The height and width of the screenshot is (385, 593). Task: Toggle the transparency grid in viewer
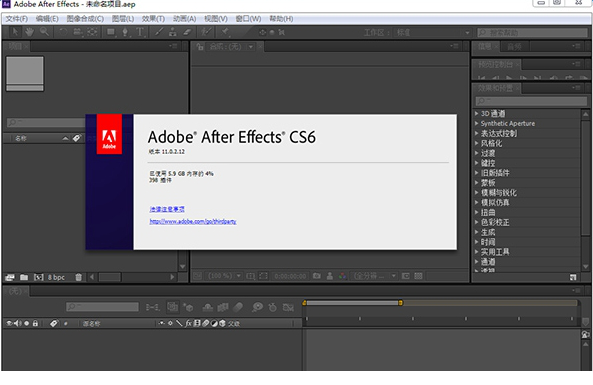pyautogui.click(x=418, y=276)
